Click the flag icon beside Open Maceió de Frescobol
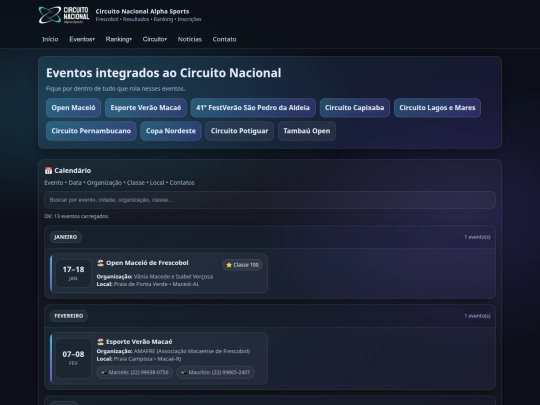 100,263
